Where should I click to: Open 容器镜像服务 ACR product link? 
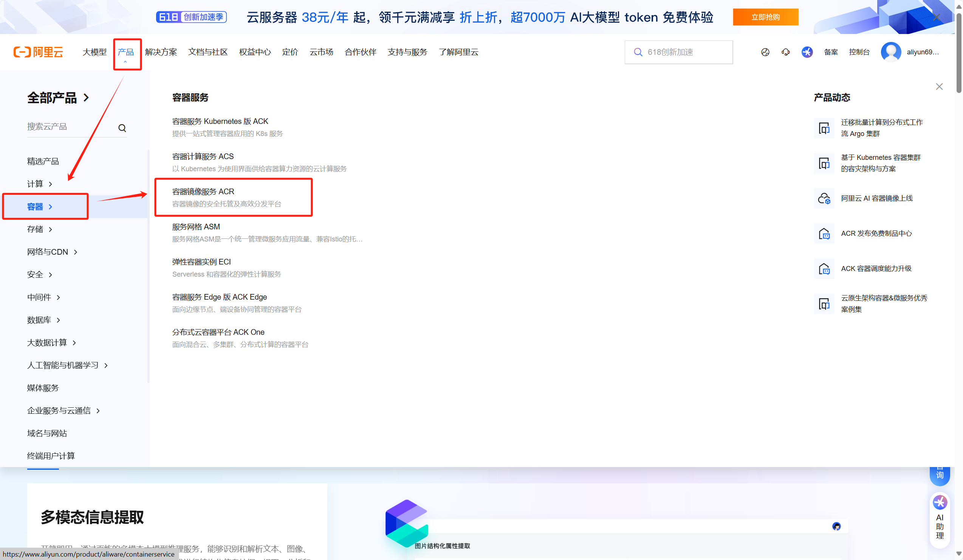tap(203, 191)
